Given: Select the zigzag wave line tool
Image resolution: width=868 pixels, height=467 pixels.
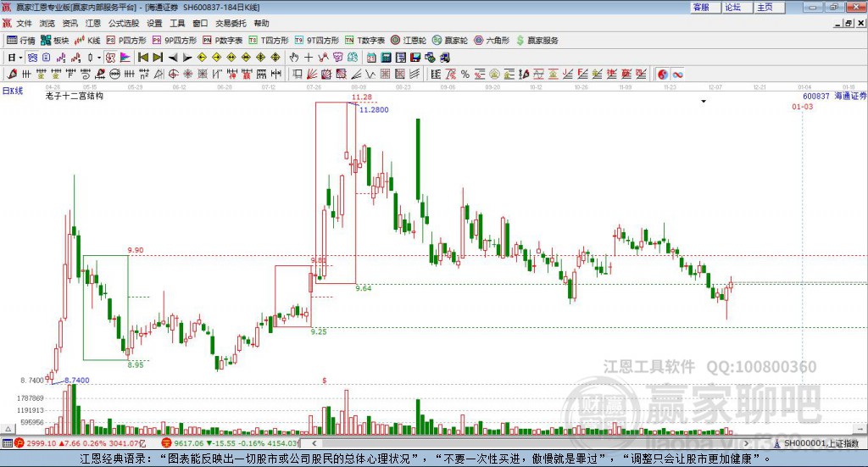Looking at the screenshot, I should (370, 74).
